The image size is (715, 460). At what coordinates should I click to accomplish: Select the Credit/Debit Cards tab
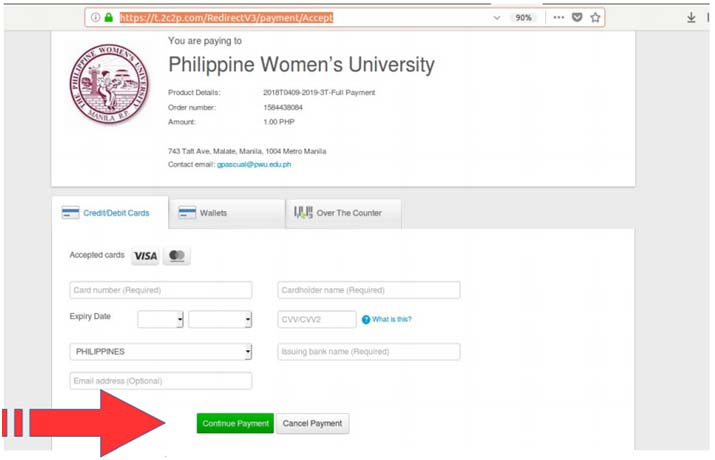tap(110, 213)
